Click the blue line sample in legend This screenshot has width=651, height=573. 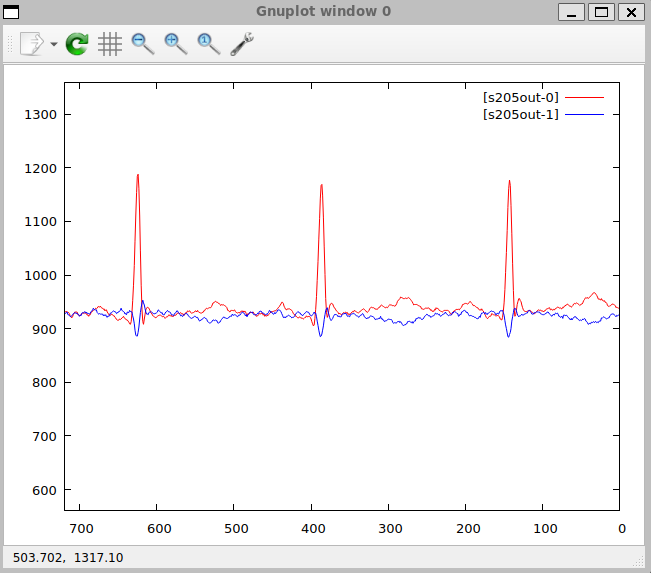click(x=585, y=114)
